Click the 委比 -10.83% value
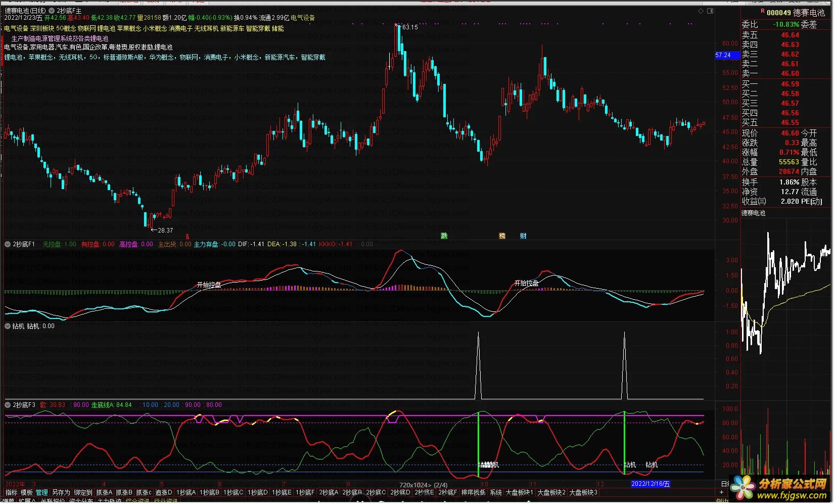835x504 pixels. (786, 25)
